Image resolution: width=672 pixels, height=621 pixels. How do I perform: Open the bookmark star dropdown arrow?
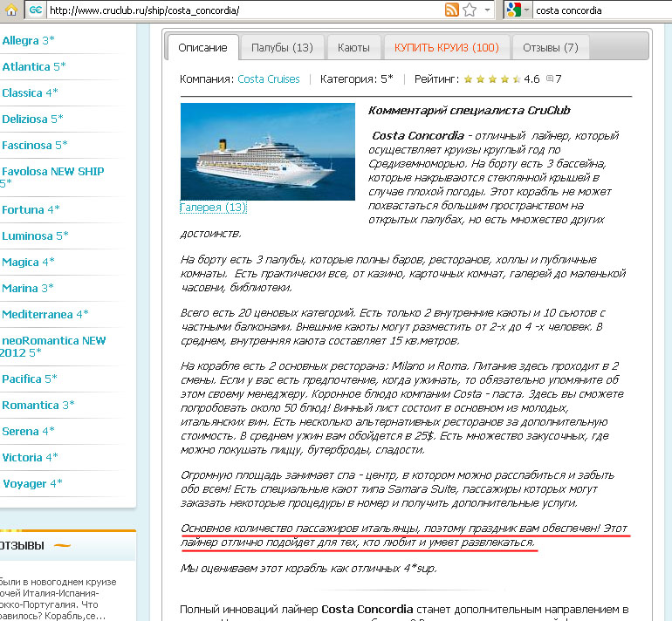pyautogui.click(x=484, y=10)
